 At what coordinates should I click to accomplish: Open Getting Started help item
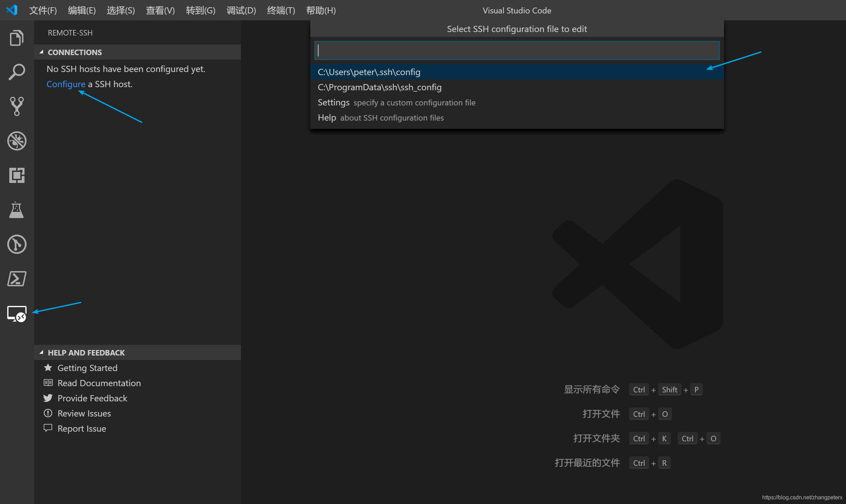(87, 368)
